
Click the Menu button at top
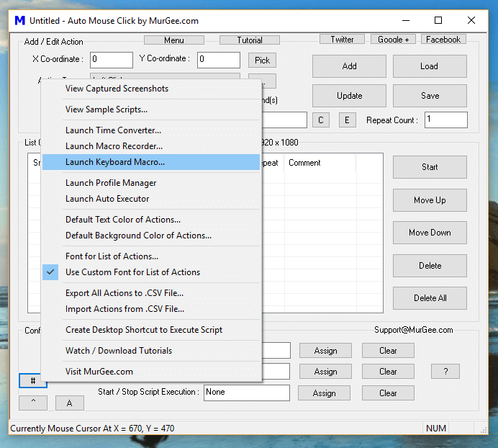point(174,40)
